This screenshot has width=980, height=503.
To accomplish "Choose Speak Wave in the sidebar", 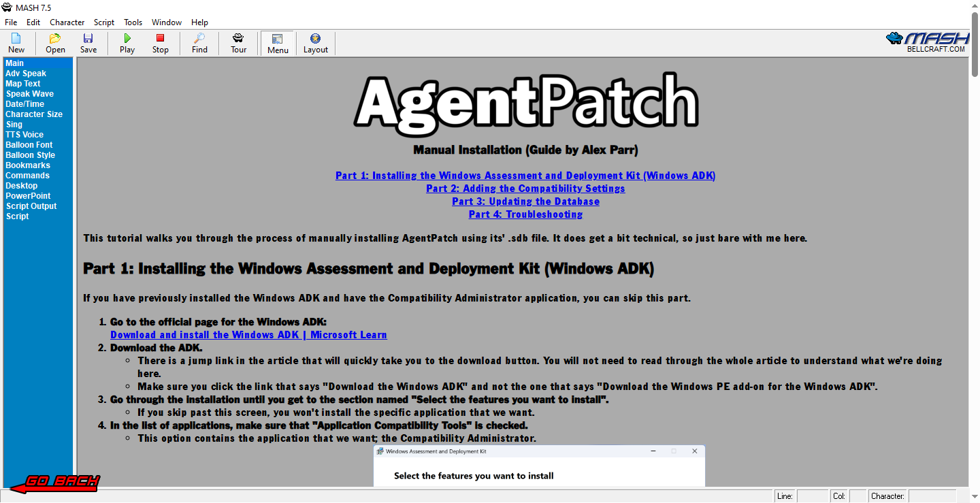I will click(29, 94).
